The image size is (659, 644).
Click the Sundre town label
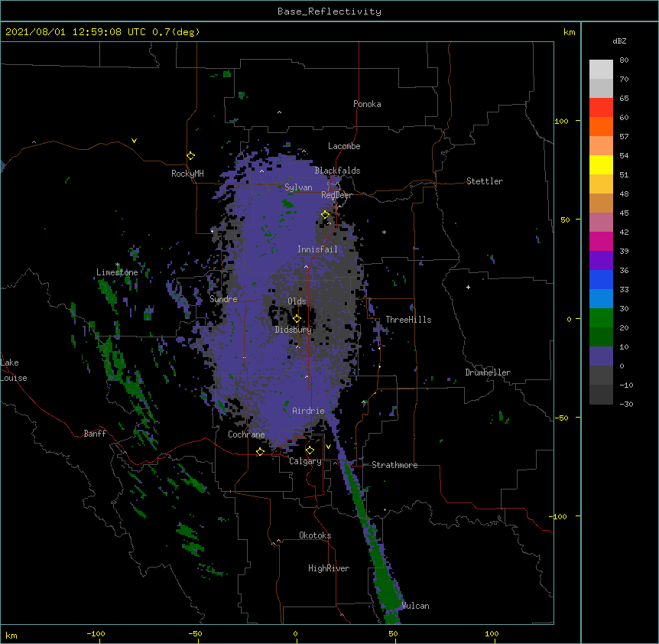(223, 299)
